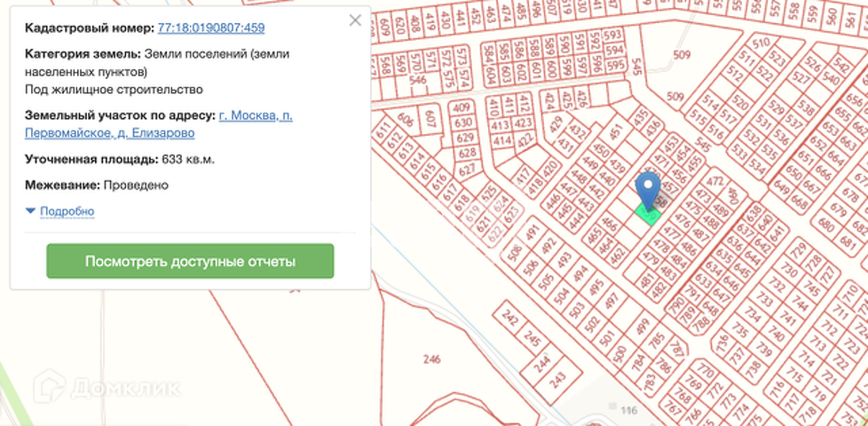
Task: Click the Межевание: Проведено line
Action: coord(97,185)
